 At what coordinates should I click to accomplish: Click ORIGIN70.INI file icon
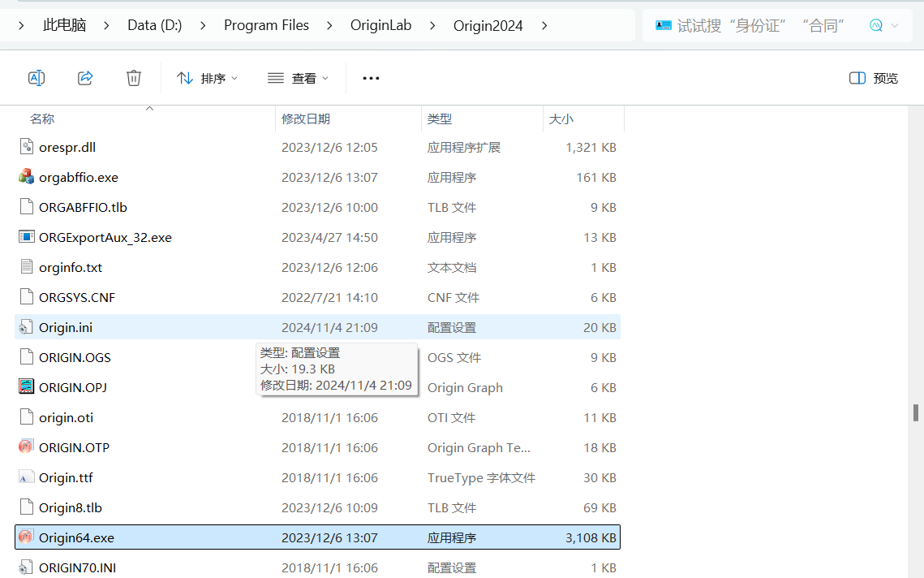click(x=25, y=567)
